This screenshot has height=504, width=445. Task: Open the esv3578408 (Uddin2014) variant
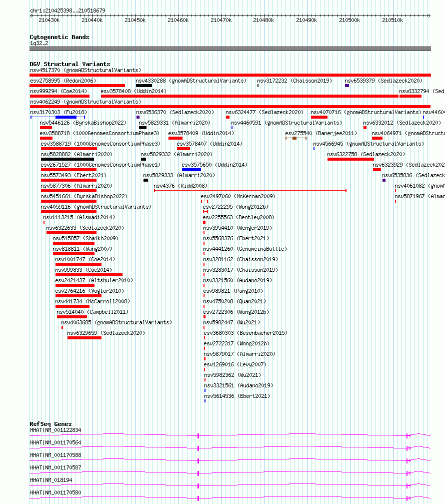(133, 91)
